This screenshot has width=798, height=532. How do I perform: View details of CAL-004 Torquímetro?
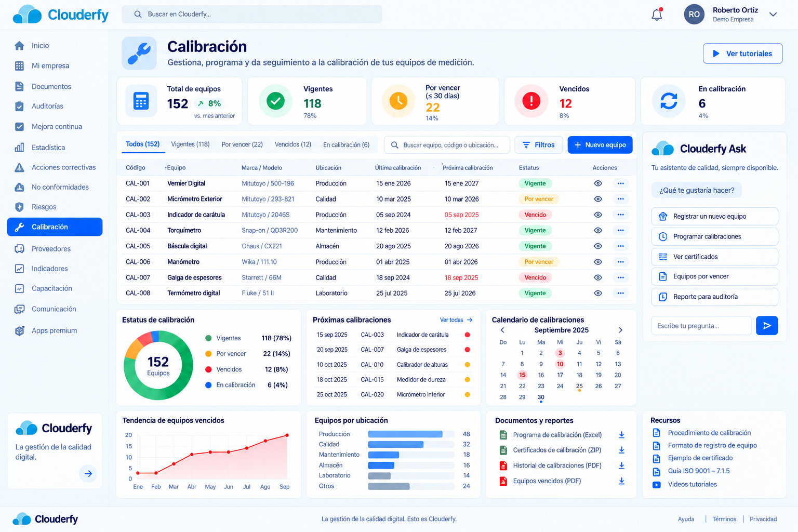[598, 230]
